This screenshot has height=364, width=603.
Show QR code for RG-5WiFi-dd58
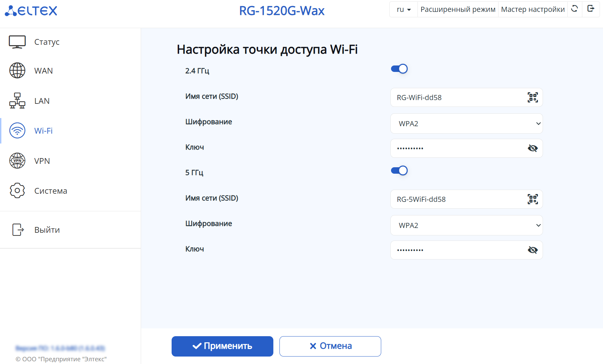tap(533, 199)
